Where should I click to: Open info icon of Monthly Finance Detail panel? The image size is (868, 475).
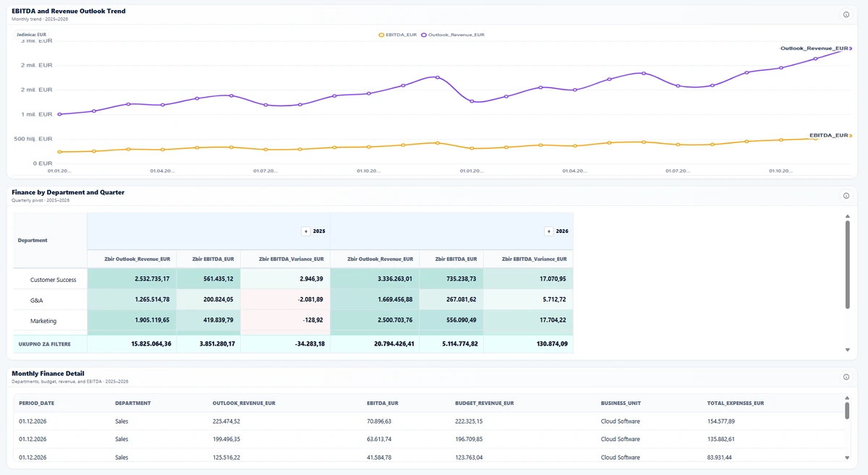point(846,377)
